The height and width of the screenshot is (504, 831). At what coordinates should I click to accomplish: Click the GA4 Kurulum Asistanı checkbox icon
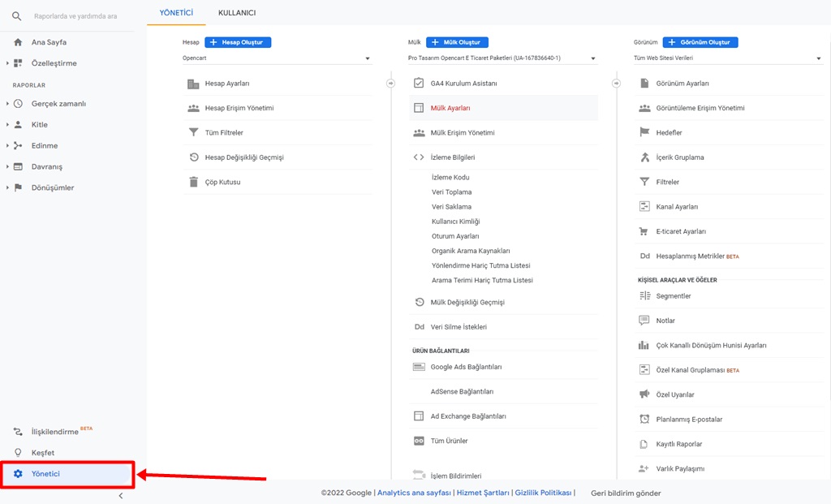tap(419, 84)
